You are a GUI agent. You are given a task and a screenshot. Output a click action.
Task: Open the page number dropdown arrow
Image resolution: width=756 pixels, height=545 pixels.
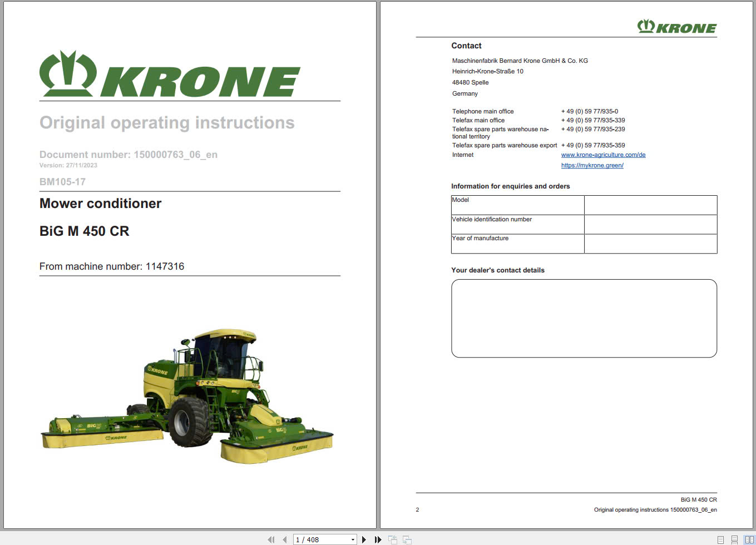(353, 539)
